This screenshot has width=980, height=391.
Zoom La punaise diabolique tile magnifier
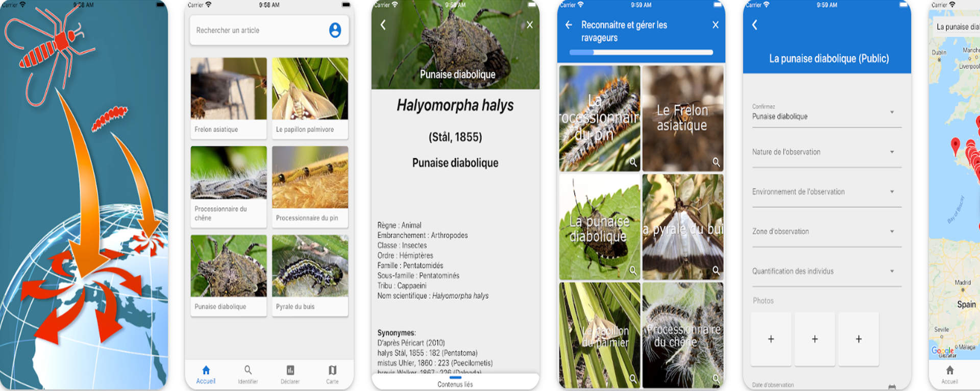(633, 271)
